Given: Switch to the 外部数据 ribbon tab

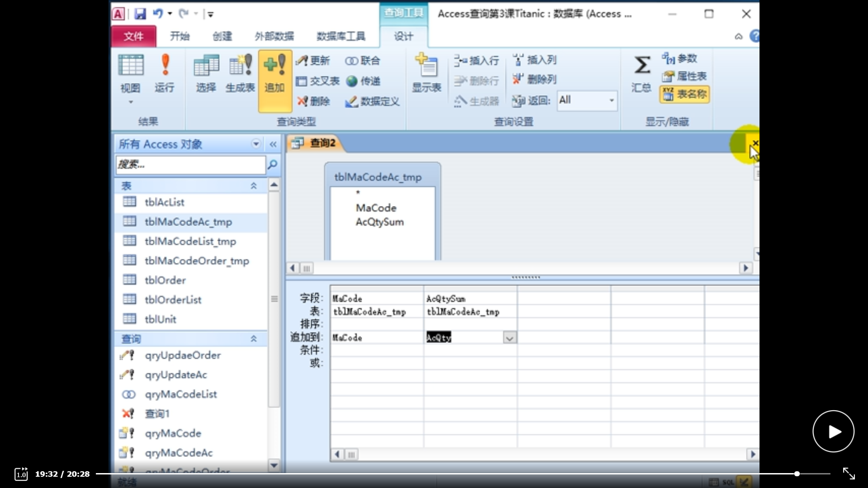Looking at the screenshot, I should click(274, 36).
